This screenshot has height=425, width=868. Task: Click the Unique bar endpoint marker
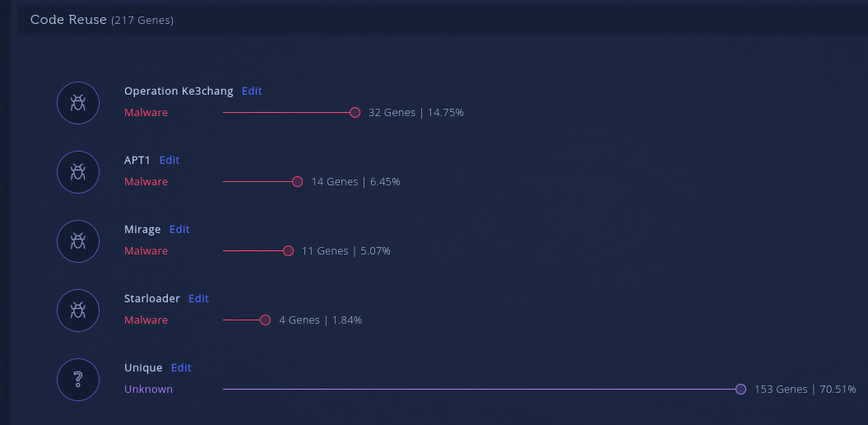pos(740,390)
